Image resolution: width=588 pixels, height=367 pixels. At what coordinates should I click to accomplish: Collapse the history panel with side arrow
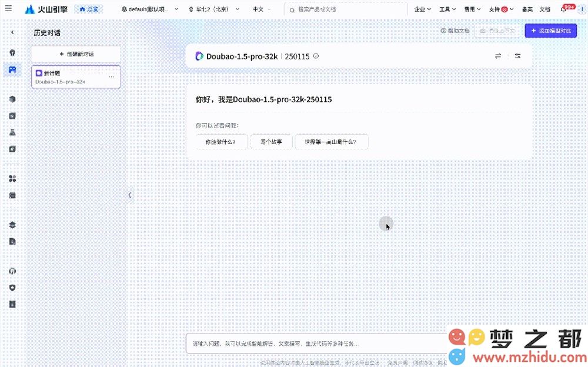click(129, 195)
